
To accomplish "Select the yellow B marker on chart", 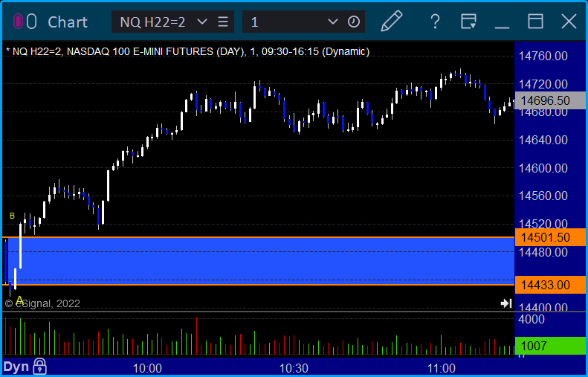I will tap(12, 216).
